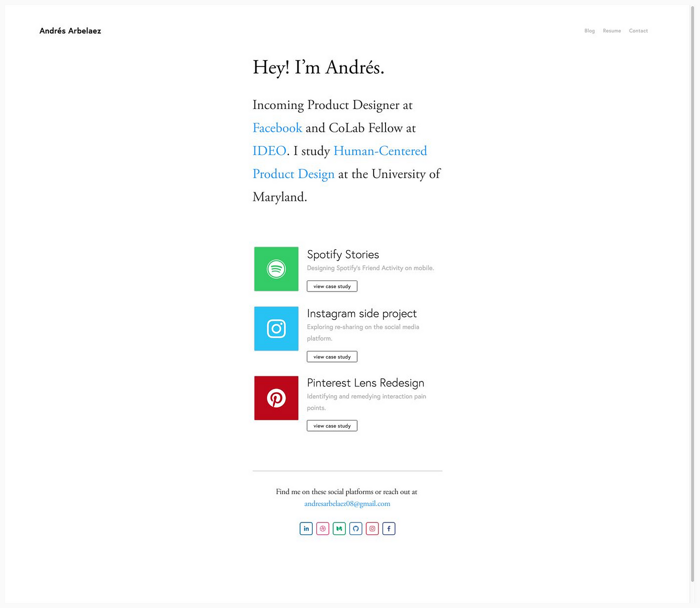Click the Pinterest Lens Redesign title
The width and height of the screenshot is (700, 608).
(x=365, y=383)
